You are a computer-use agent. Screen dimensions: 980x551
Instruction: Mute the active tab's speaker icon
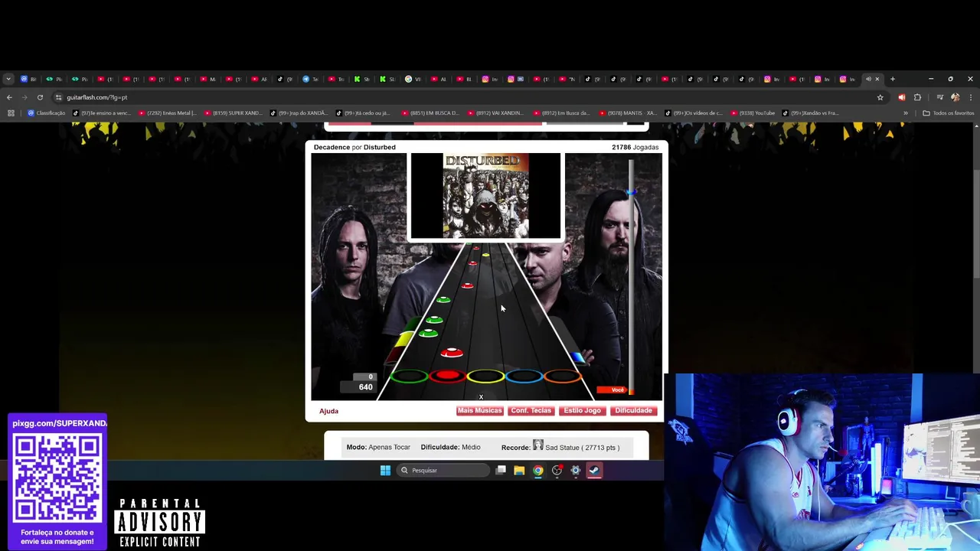(x=868, y=79)
